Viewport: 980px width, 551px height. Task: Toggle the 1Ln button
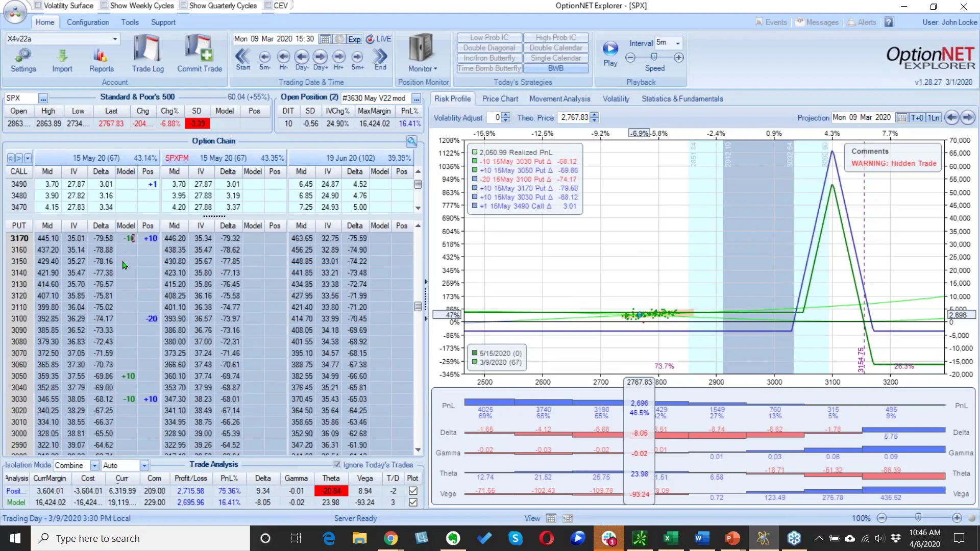934,118
